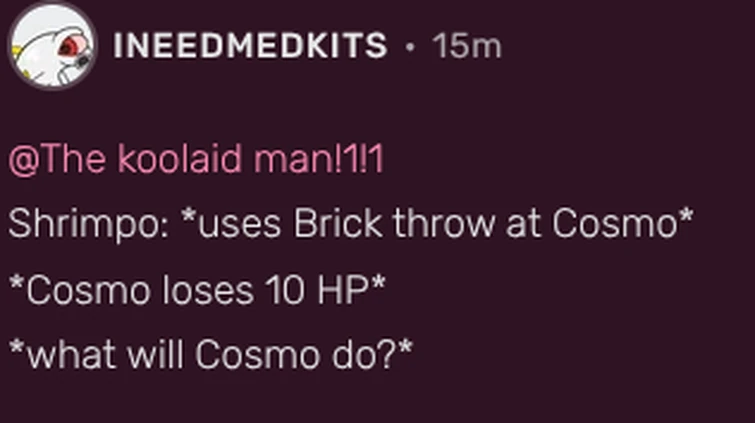The width and height of the screenshot is (755, 423).
Task: Click the word *uses in the message
Action: tap(231, 225)
